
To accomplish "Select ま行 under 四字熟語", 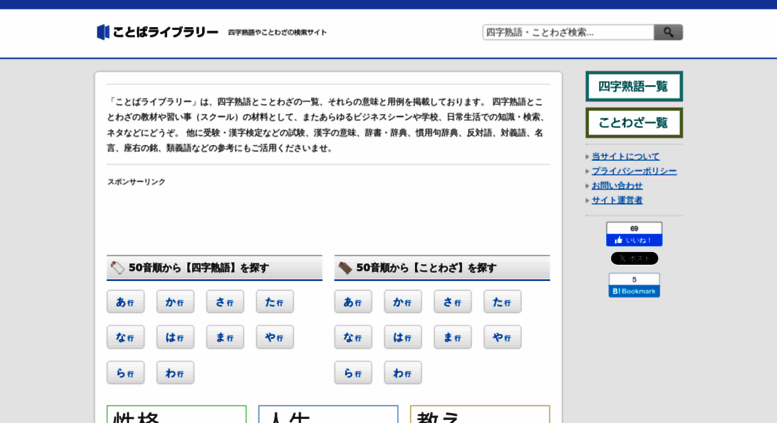I will (225, 337).
